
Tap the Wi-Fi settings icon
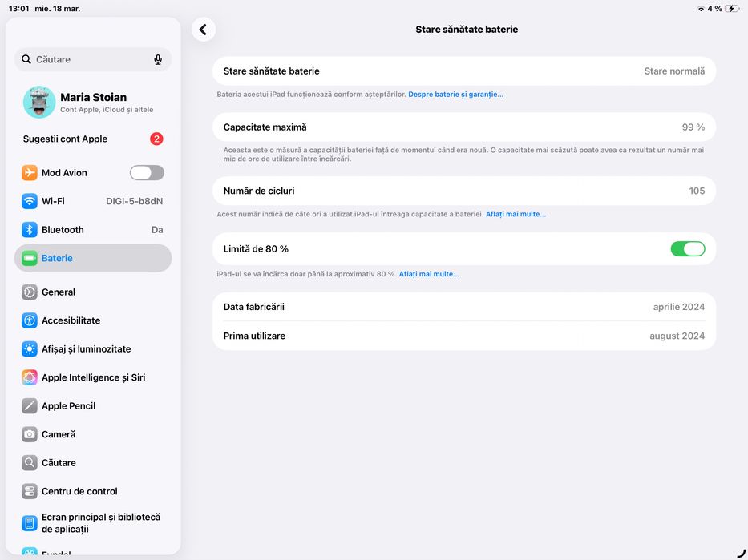(30, 201)
